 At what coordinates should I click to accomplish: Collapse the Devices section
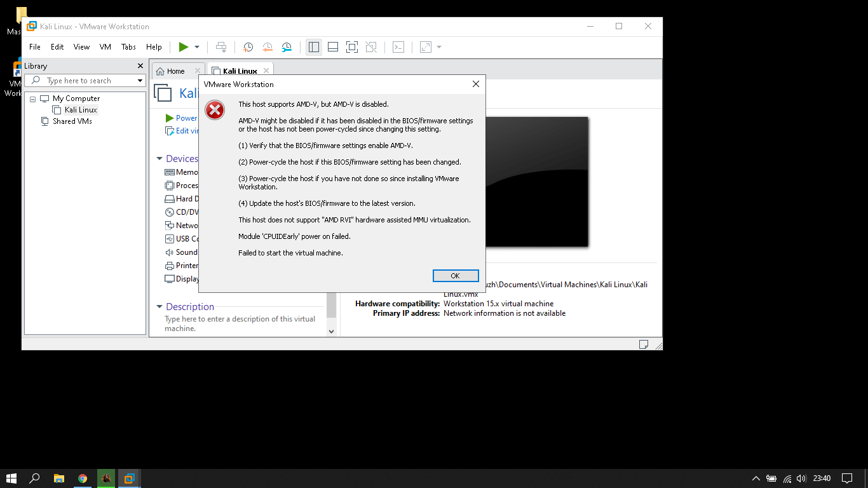coord(159,159)
